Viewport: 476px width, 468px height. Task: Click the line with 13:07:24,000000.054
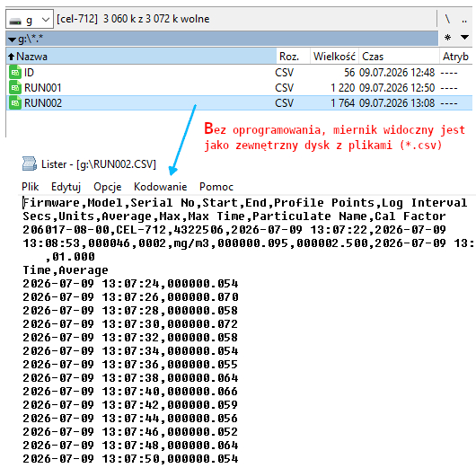coord(130,284)
